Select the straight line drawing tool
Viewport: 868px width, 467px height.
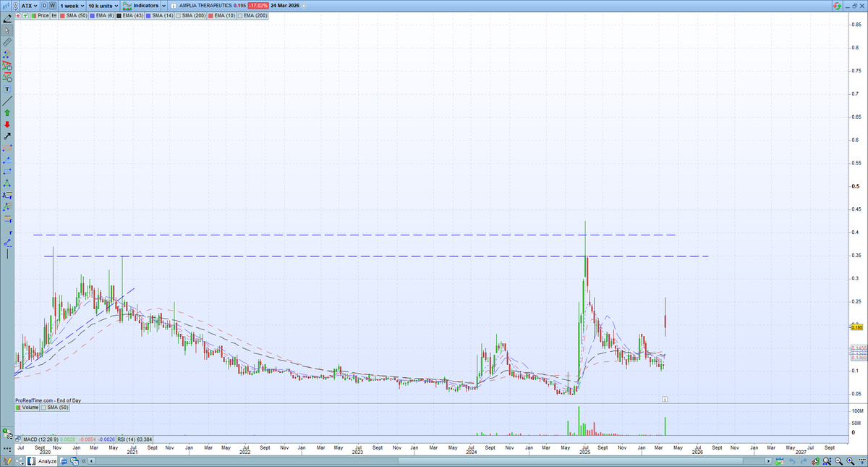pyautogui.click(x=7, y=101)
